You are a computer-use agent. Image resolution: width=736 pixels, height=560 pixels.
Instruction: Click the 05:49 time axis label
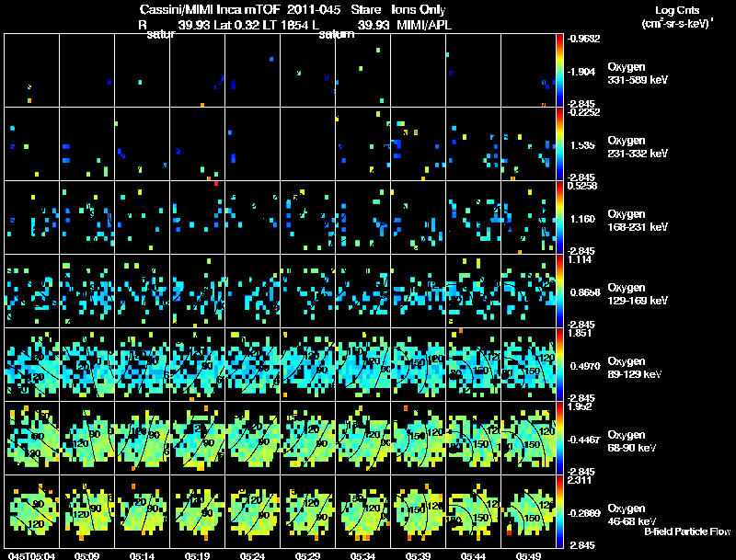click(x=528, y=556)
